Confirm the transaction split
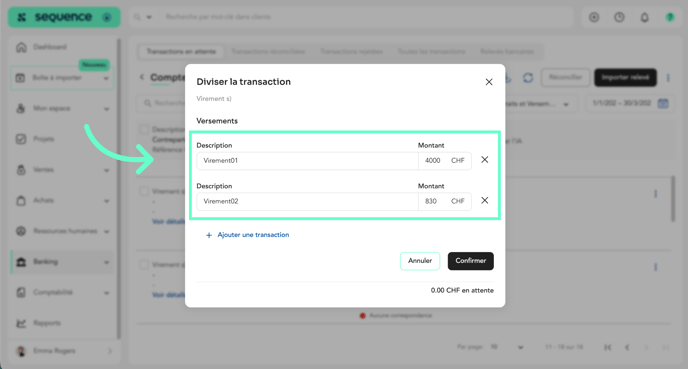Screen dimensions: 688x369 pos(470,261)
